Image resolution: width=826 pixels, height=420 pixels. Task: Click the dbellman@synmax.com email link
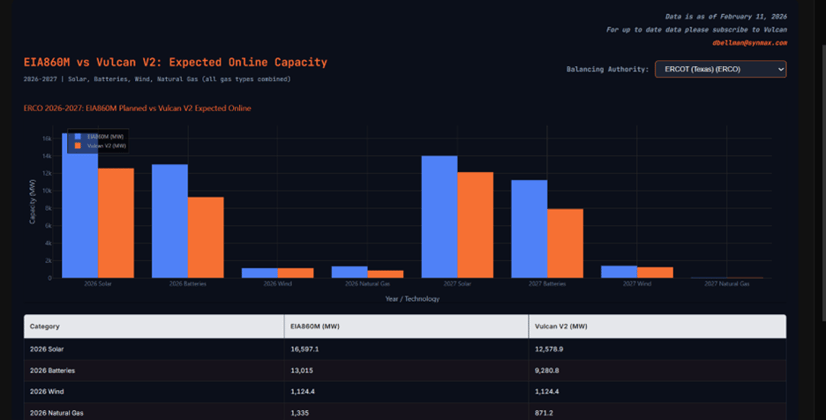tap(749, 43)
